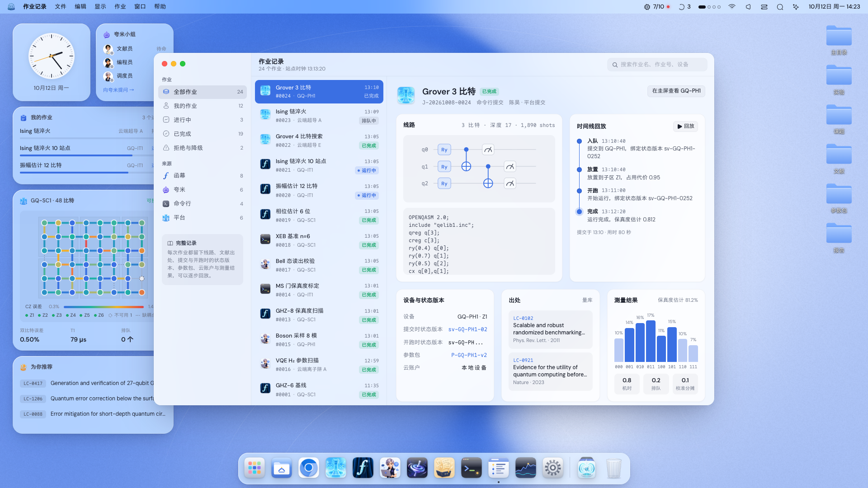Click the 011 bar in measurement histogram
This screenshot has width=868, height=488.
coord(651,341)
